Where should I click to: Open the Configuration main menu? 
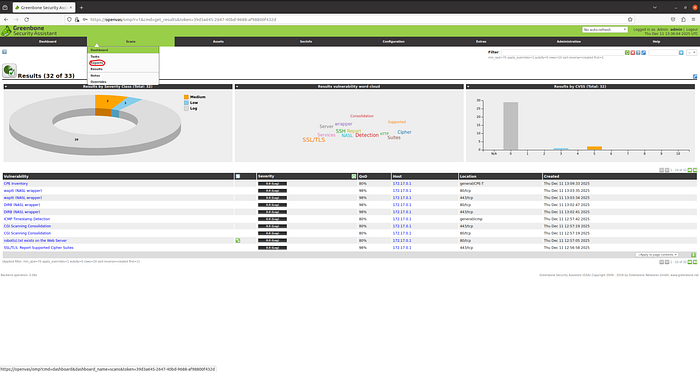point(393,42)
